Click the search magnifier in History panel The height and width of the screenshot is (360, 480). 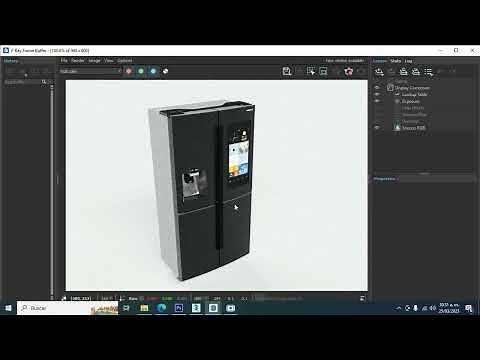coord(44,82)
